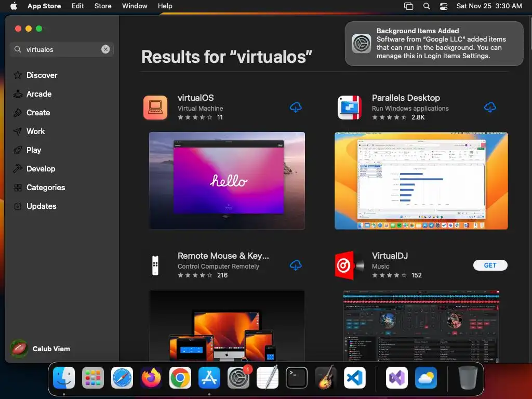Click the Virtual Machine subtitle text

click(200, 109)
